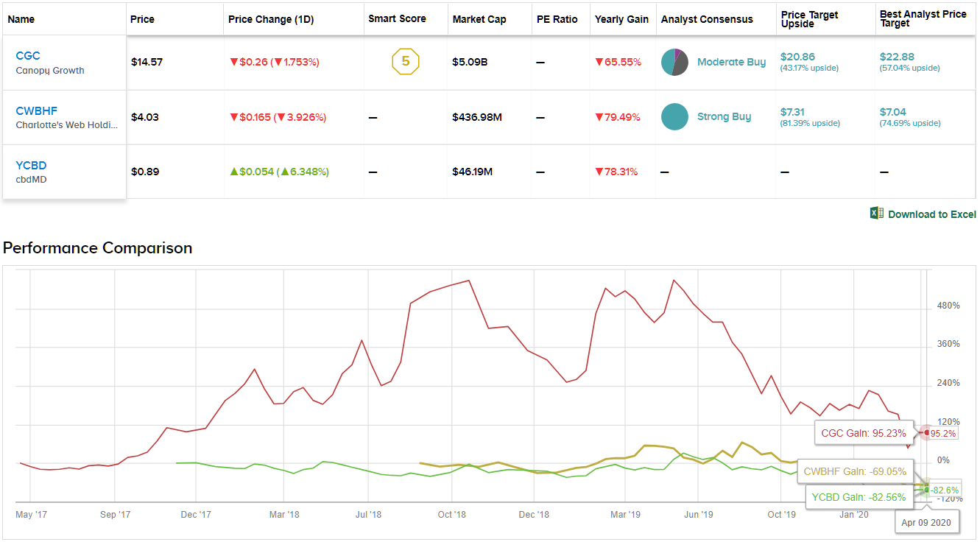
Task: Click the Canopy Growth company name
Action: click(50, 71)
